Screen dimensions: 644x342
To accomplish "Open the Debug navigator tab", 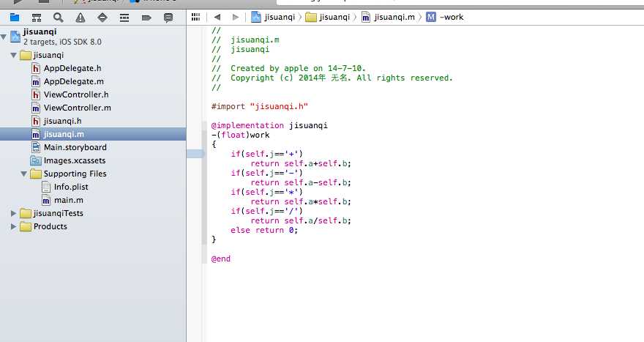I will tap(124, 18).
